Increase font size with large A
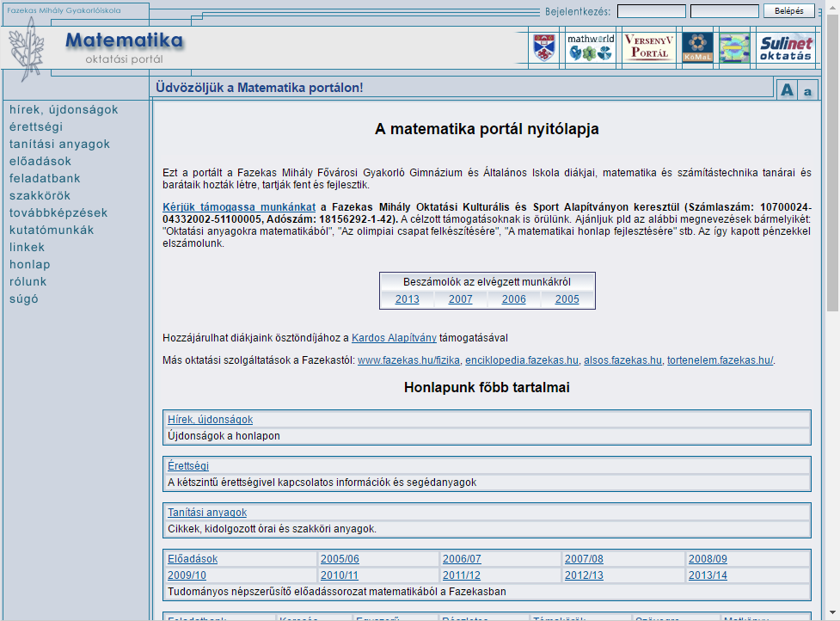840x621 pixels. [786, 90]
